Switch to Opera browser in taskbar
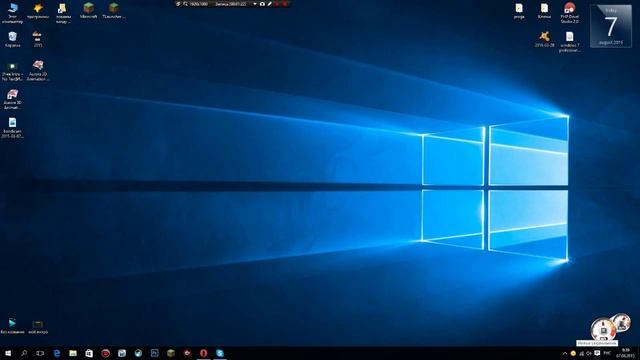Viewport: 640px width, 360px height. (204, 353)
